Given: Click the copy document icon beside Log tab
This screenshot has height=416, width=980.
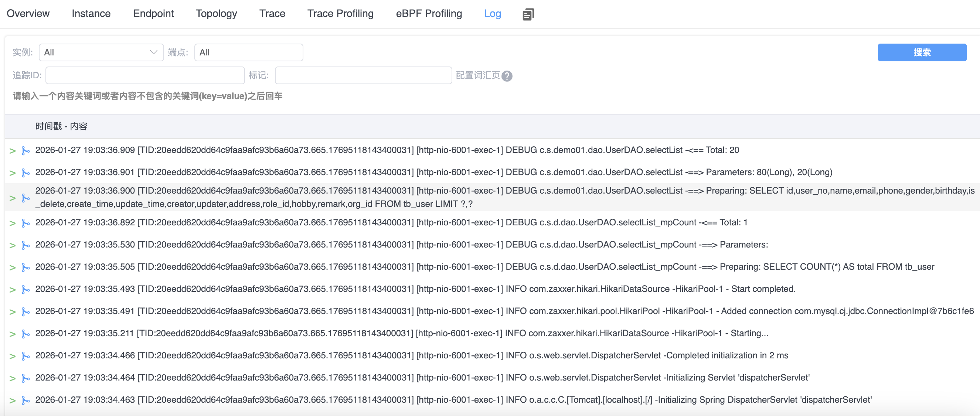Looking at the screenshot, I should pos(528,14).
